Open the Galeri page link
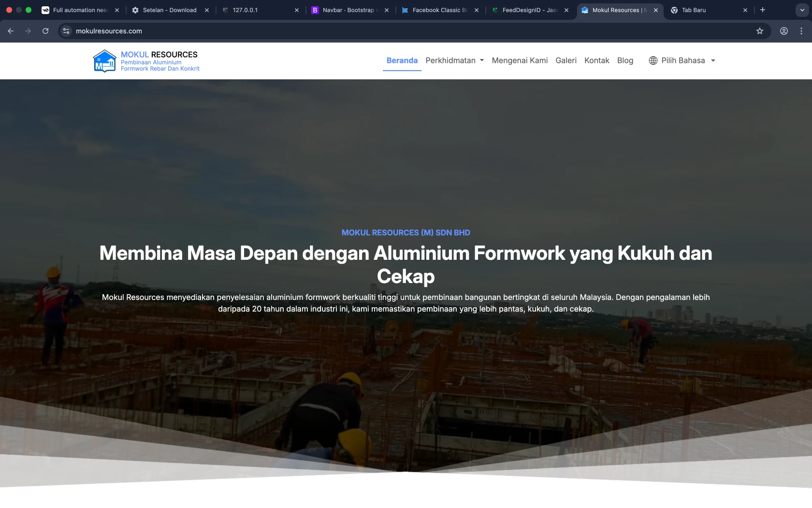The height and width of the screenshot is (508, 812). tap(566, 60)
